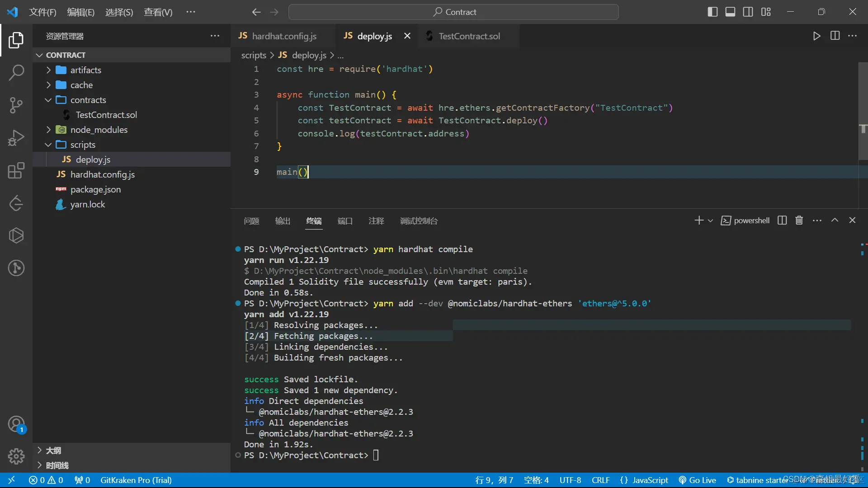Open the Run and Debug view

pyautogui.click(x=16, y=138)
